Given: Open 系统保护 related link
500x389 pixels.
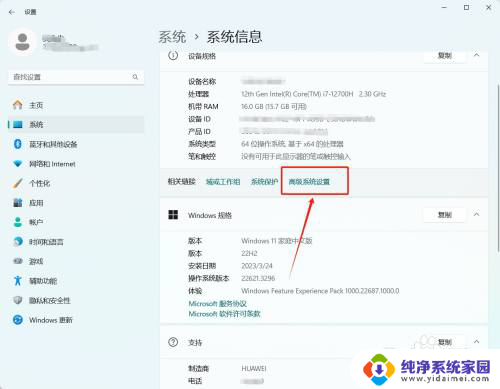Looking at the screenshot, I should tap(264, 182).
